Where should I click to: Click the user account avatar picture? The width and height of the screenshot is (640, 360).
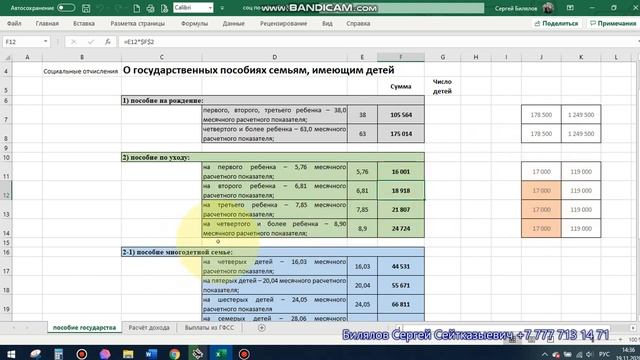548,8
